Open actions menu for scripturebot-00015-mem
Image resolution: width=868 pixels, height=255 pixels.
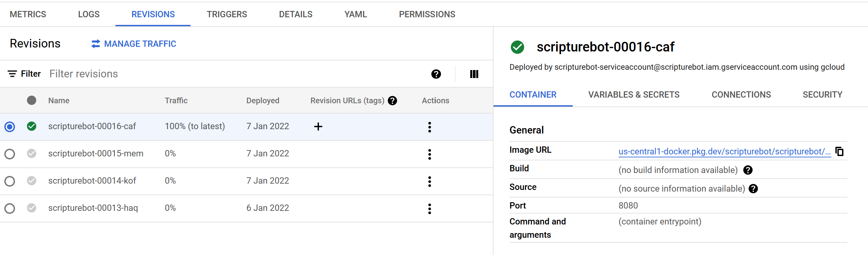click(x=429, y=154)
